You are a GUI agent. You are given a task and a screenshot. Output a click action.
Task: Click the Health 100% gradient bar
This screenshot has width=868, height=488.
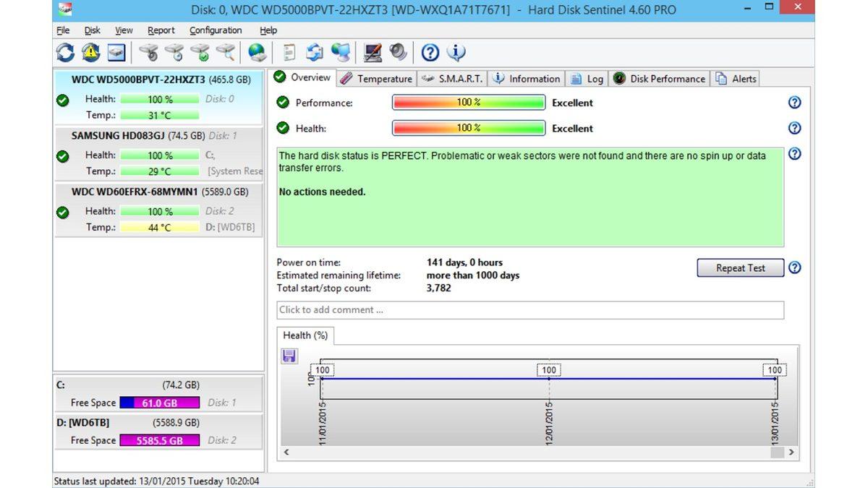(x=469, y=128)
